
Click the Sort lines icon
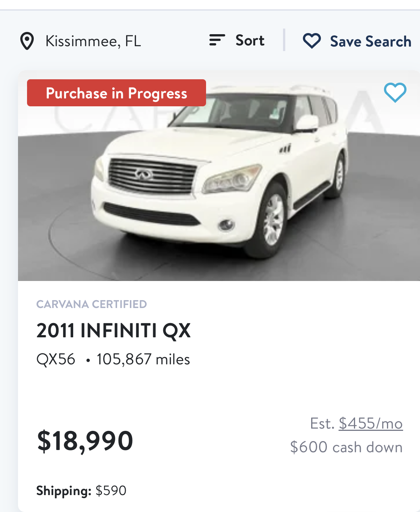[217, 40]
